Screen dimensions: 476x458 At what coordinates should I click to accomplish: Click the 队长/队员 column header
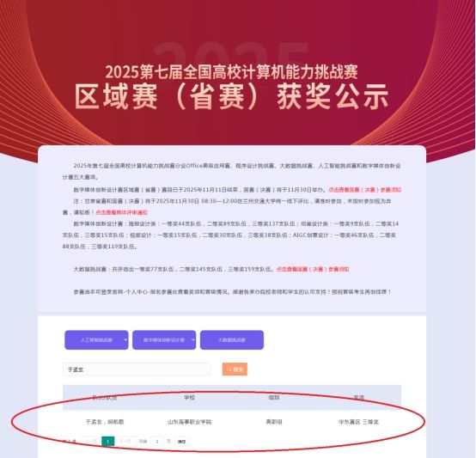pos(105,397)
